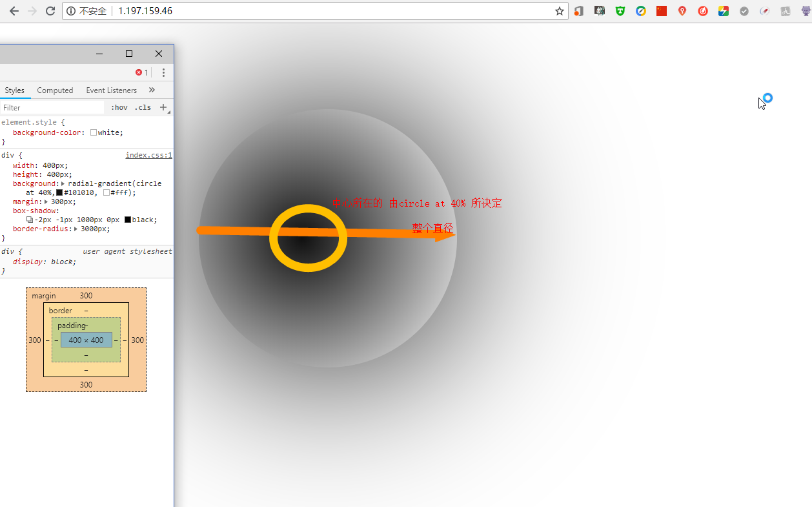This screenshot has width=812, height=507.
Task: Reload the current page
Action: click(50, 11)
